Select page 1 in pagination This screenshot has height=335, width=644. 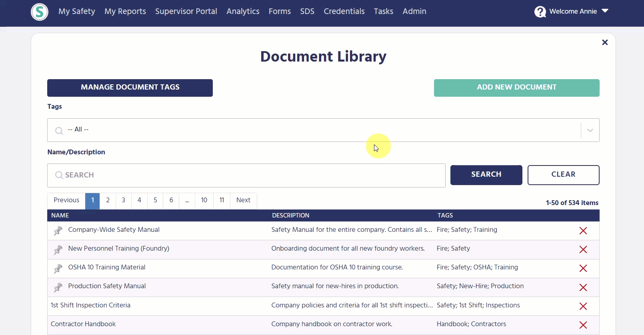(92, 201)
